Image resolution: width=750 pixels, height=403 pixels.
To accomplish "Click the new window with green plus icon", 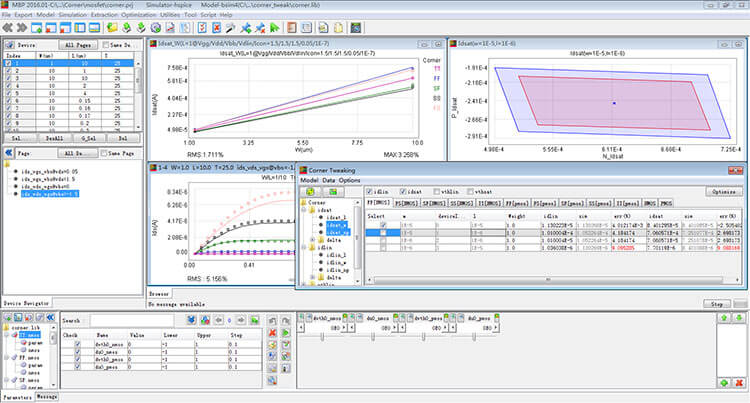I will click(x=36, y=28).
